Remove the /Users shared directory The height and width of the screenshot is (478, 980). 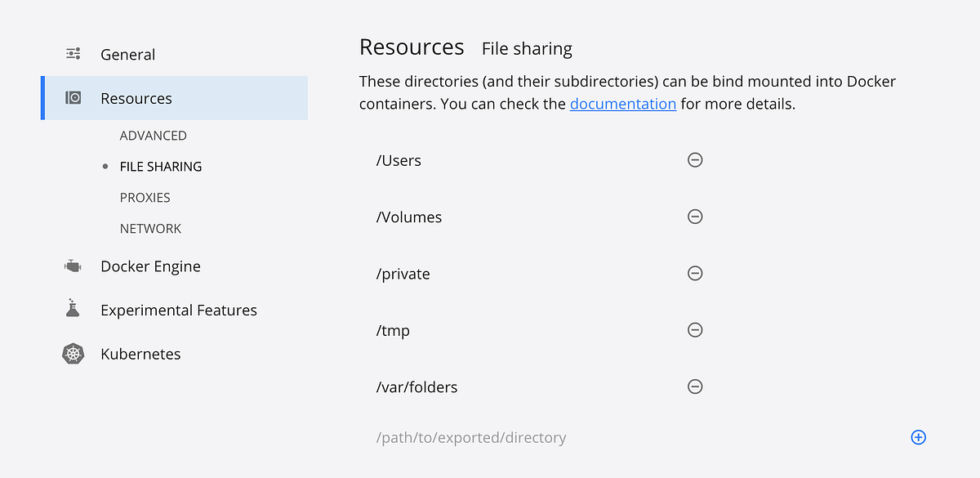[x=695, y=160]
